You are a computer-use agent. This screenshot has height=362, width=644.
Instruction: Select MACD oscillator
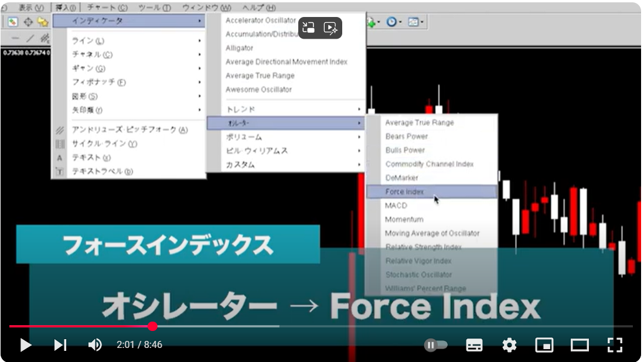[x=396, y=206]
